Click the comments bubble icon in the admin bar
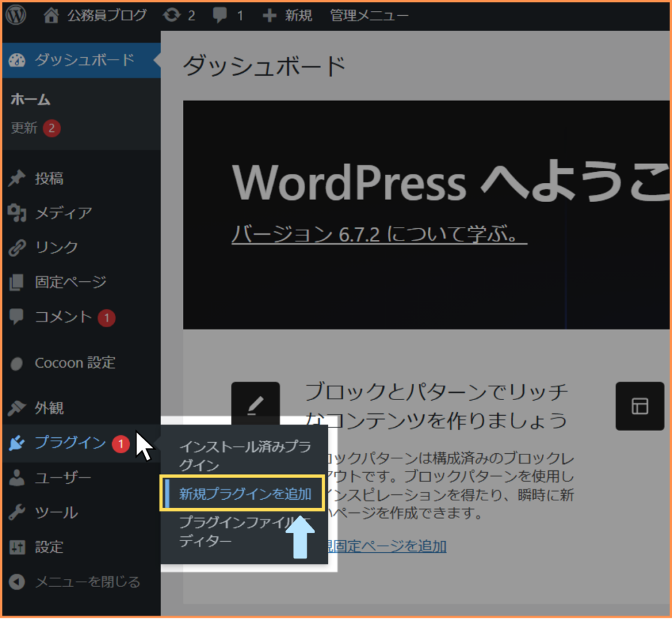Screen dimensions: 672x621 (x=220, y=16)
